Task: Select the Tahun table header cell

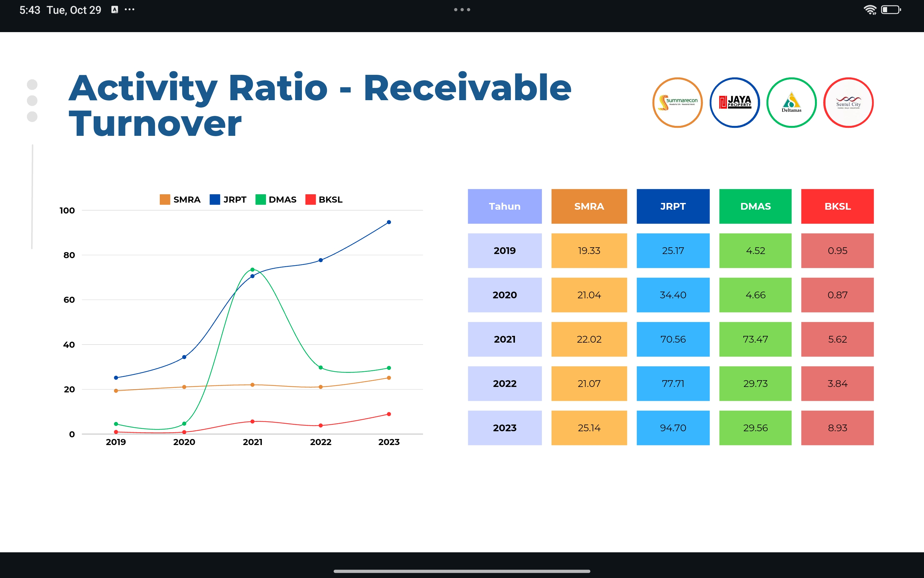Action: point(505,206)
